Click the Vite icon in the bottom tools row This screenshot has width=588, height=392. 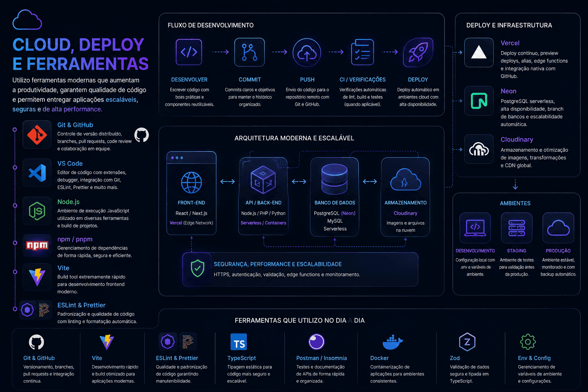[x=107, y=342]
